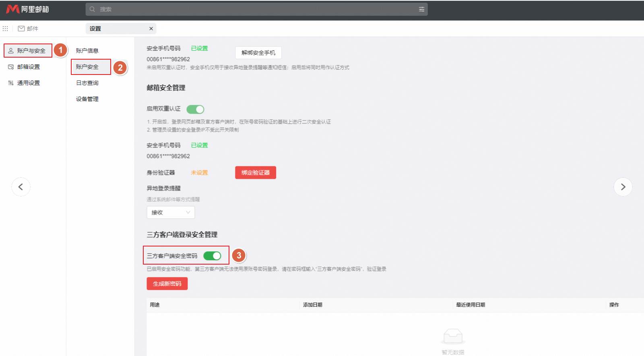Viewport: 644px width, 356px height.
Task: Click the search magnifier icon
Action: coord(93,9)
